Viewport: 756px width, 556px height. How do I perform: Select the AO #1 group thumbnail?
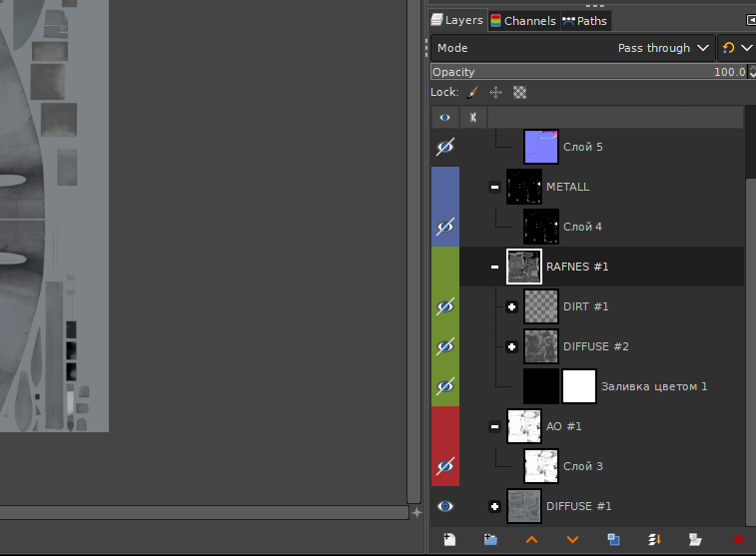coord(524,426)
